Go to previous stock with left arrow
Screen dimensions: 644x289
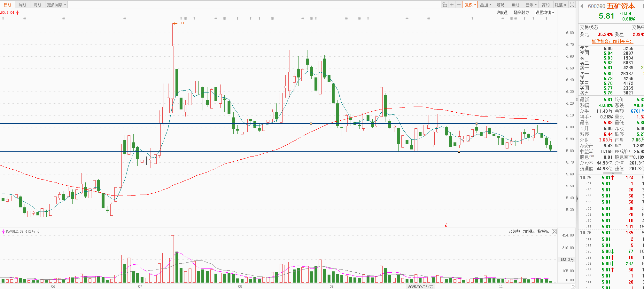coord(582,6)
